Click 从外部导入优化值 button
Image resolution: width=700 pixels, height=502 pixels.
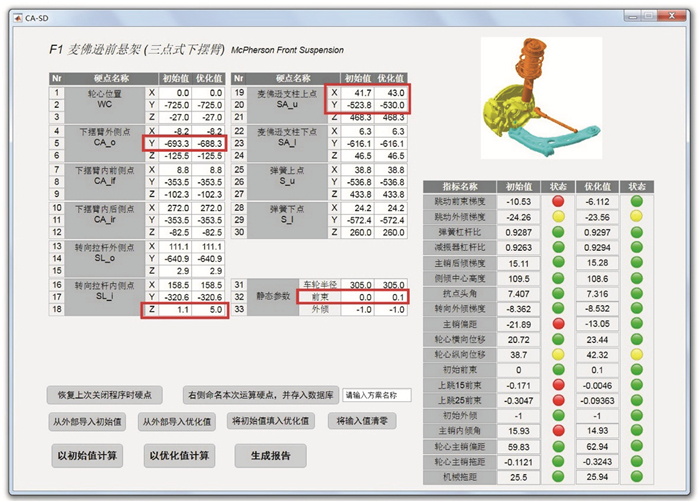[175, 422]
